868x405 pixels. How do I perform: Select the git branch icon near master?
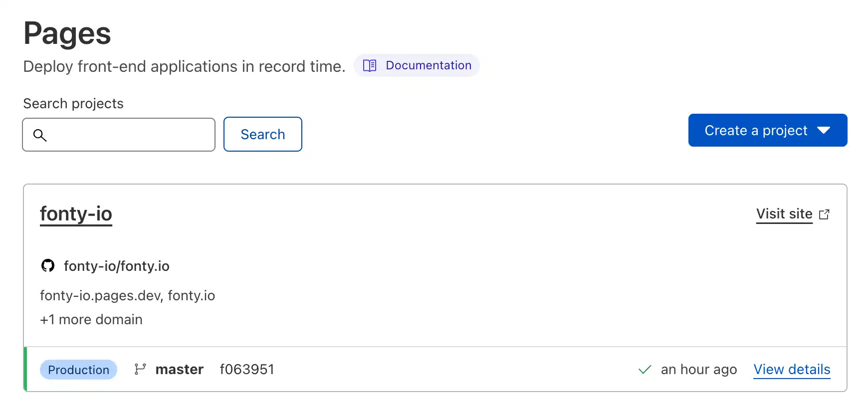click(140, 369)
